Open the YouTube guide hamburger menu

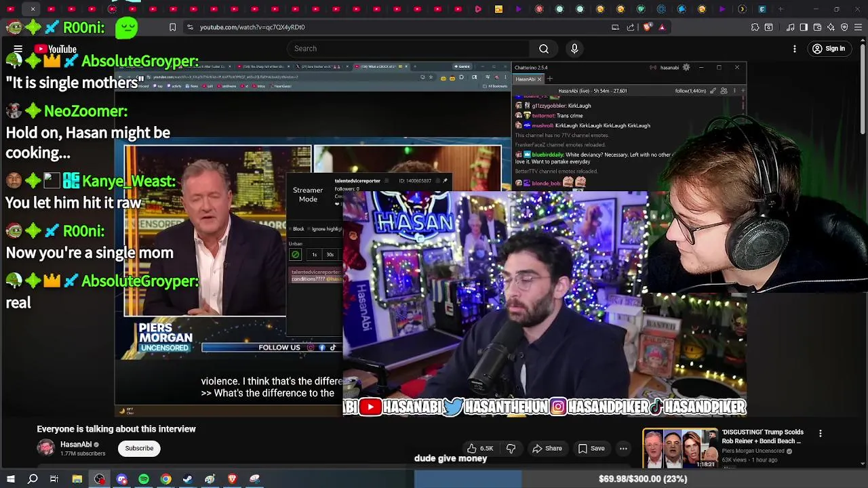click(18, 49)
